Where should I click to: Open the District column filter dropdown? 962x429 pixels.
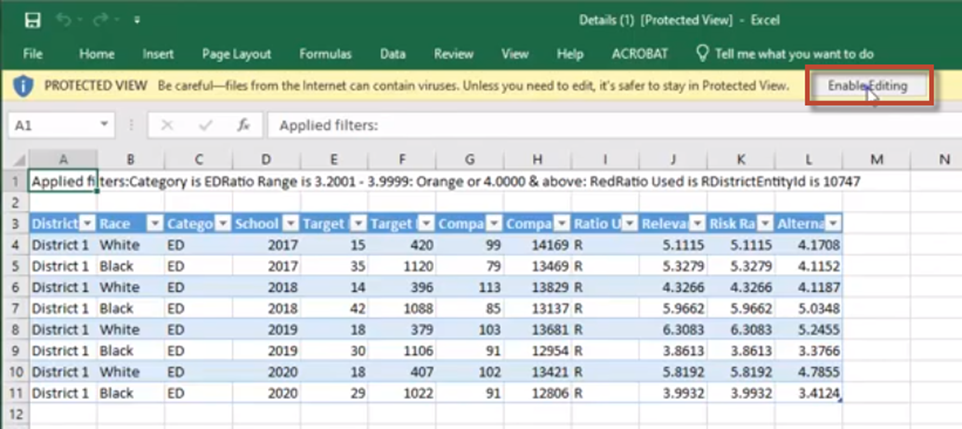pos(87,223)
